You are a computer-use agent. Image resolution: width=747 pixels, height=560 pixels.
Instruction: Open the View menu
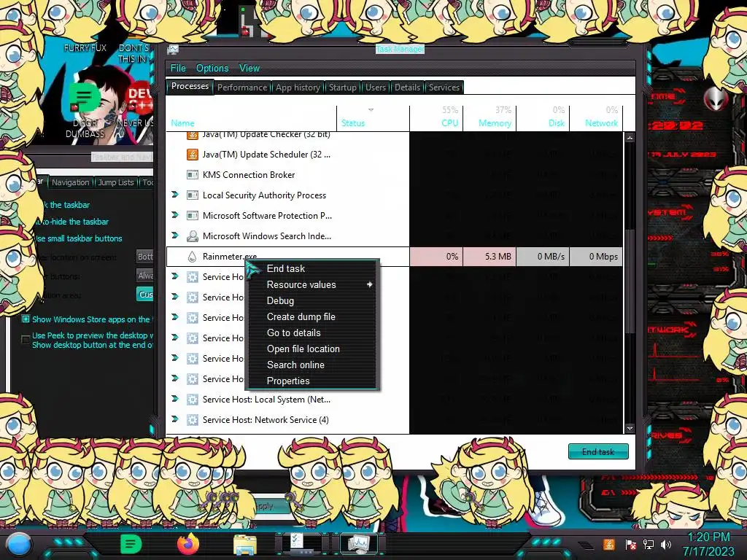pyautogui.click(x=249, y=68)
